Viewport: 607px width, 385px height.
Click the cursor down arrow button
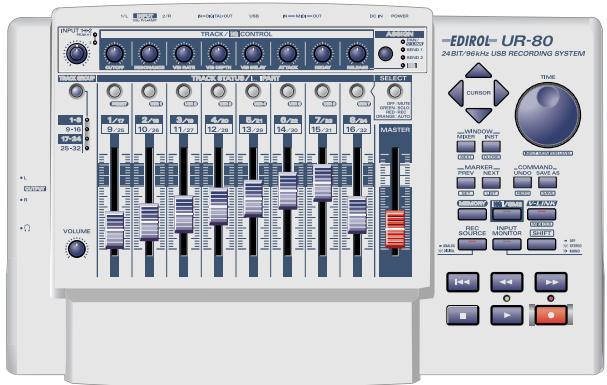(x=478, y=115)
